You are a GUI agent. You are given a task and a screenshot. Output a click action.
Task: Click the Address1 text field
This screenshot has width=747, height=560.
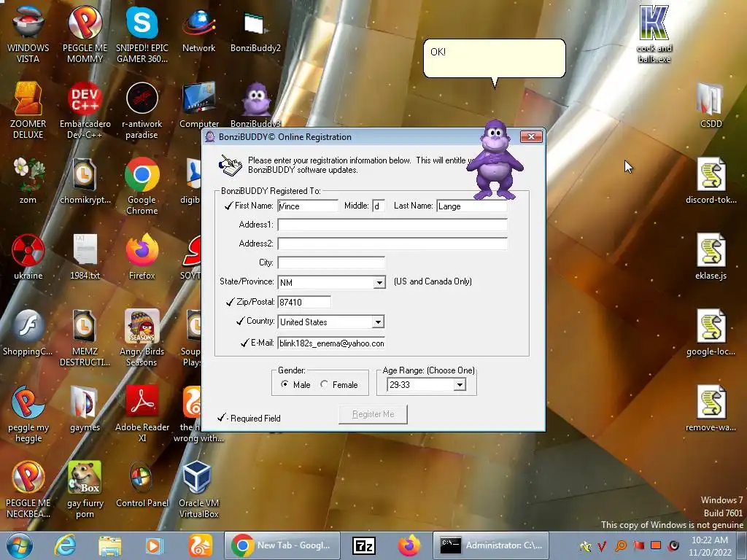392,225
